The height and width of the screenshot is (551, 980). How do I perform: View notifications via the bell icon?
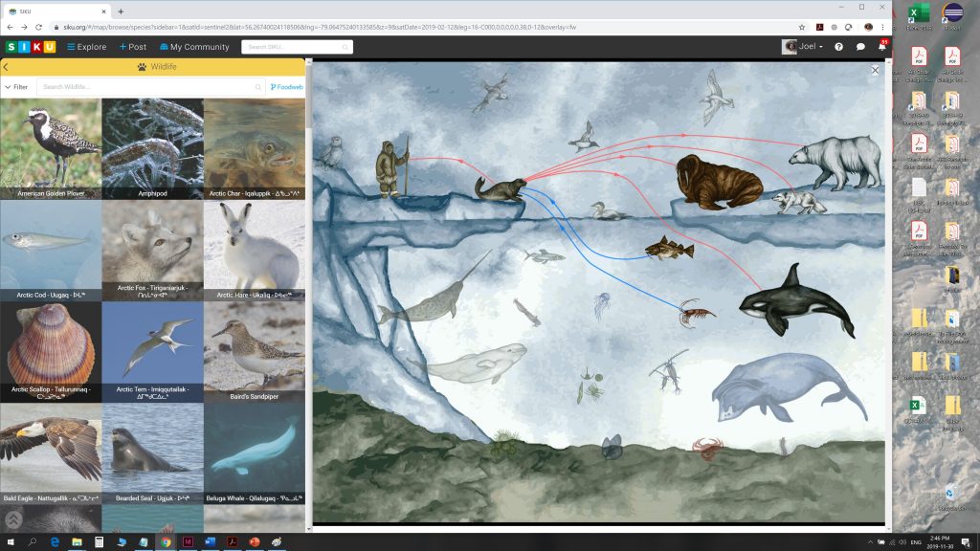tap(881, 46)
